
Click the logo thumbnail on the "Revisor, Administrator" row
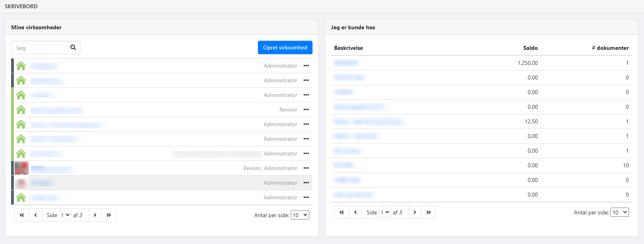point(21,168)
